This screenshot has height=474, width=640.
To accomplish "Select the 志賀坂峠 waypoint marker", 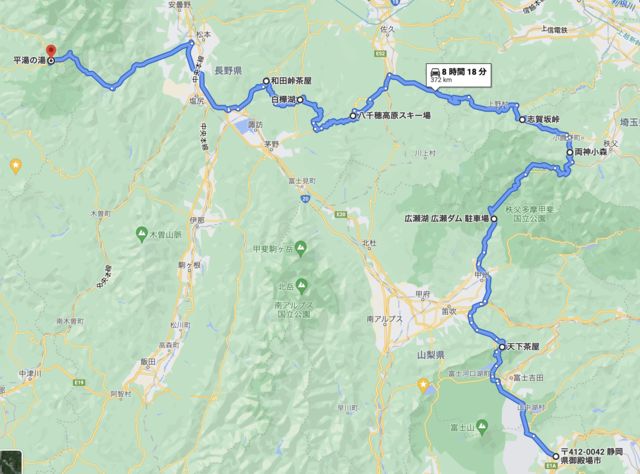I will point(522,120).
